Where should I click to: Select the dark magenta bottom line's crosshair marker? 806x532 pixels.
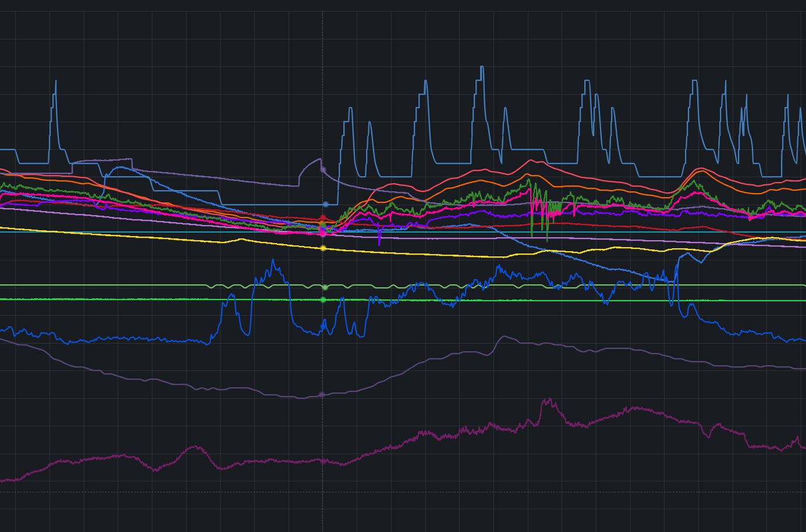point(323,461)
